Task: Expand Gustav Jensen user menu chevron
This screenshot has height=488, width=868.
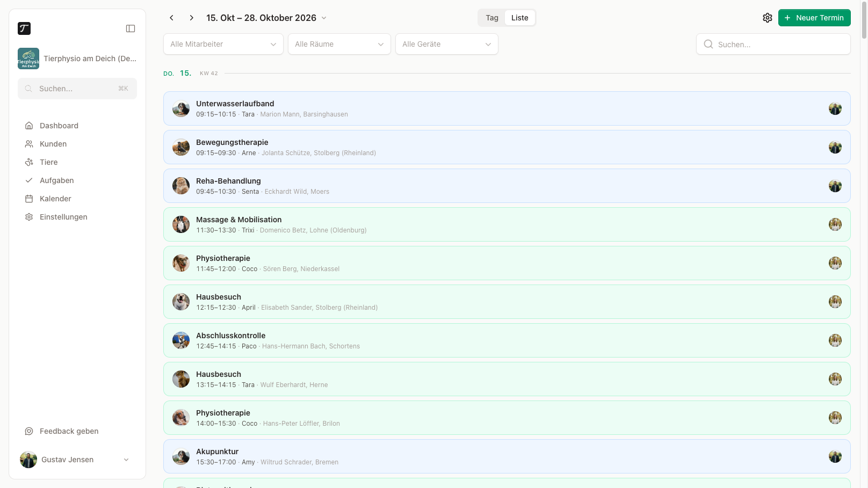Action: [126, 460]
